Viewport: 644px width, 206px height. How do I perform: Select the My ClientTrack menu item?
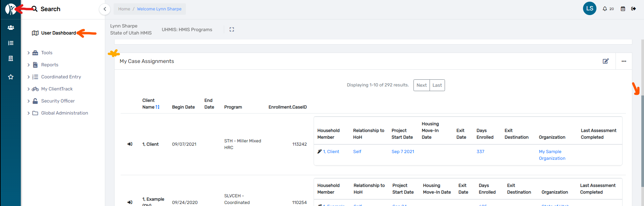pos(57,89)
